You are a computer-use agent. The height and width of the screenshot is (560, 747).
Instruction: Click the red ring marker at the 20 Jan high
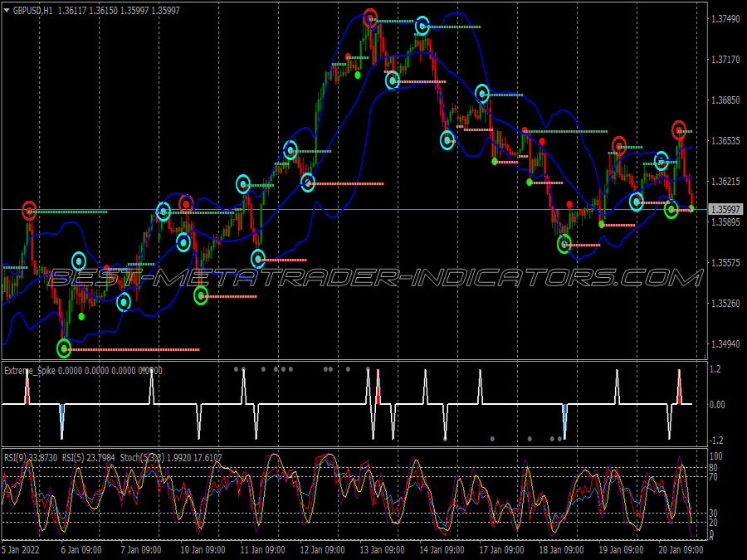679,130
